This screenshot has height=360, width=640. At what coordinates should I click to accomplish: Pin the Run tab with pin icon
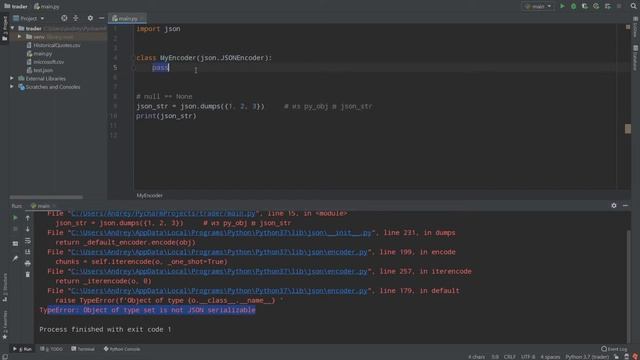coord(15,258)
